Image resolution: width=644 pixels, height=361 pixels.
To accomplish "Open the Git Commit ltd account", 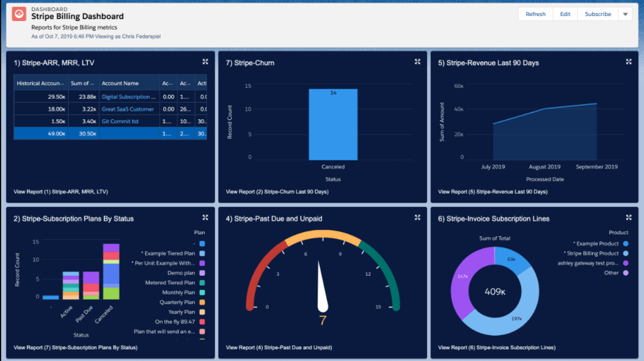I will (120, 122).
